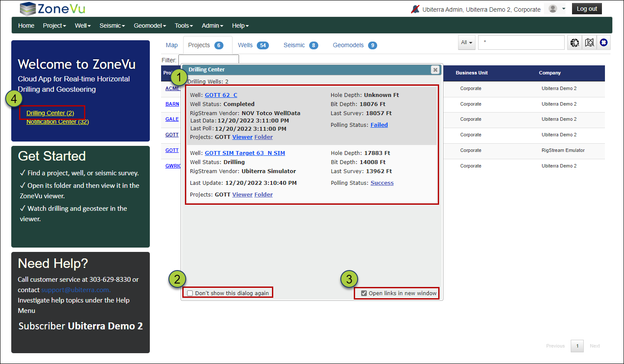Expand the Seismic menu in navbar

(x=112, y=26)
